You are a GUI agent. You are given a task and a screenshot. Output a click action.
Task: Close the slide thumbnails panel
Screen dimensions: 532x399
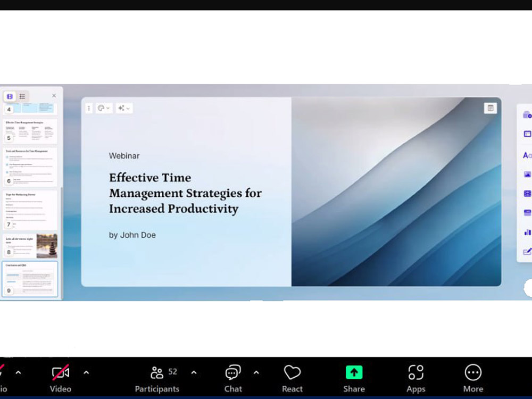pyautogui.click(x=54, y=96)
